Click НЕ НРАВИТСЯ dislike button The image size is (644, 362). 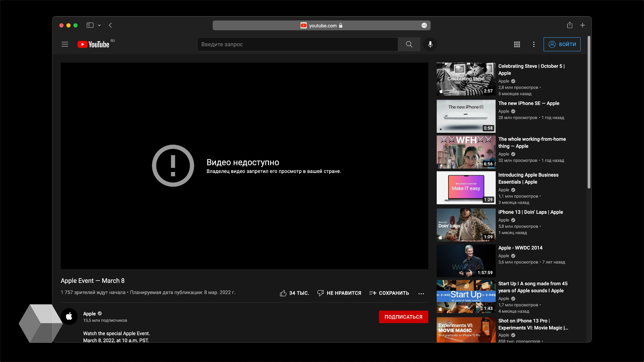(x=339, y=293)
